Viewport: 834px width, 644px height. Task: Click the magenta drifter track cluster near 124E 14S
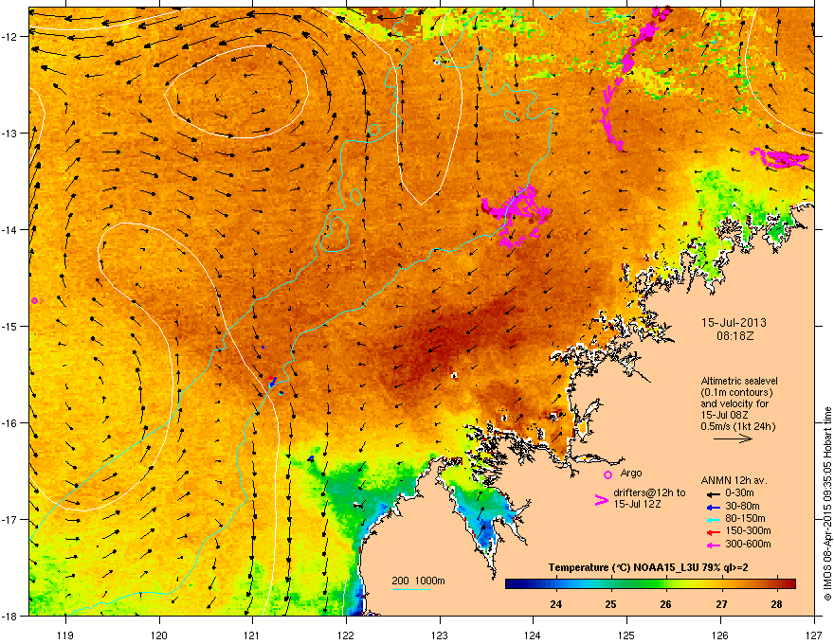point(515,215)
